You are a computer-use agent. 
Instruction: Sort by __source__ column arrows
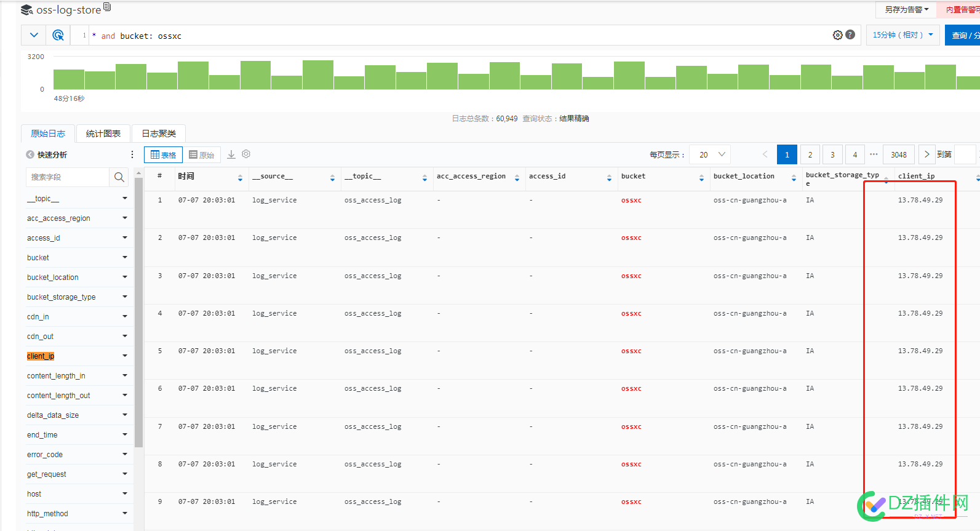click(x=332, y=178)
